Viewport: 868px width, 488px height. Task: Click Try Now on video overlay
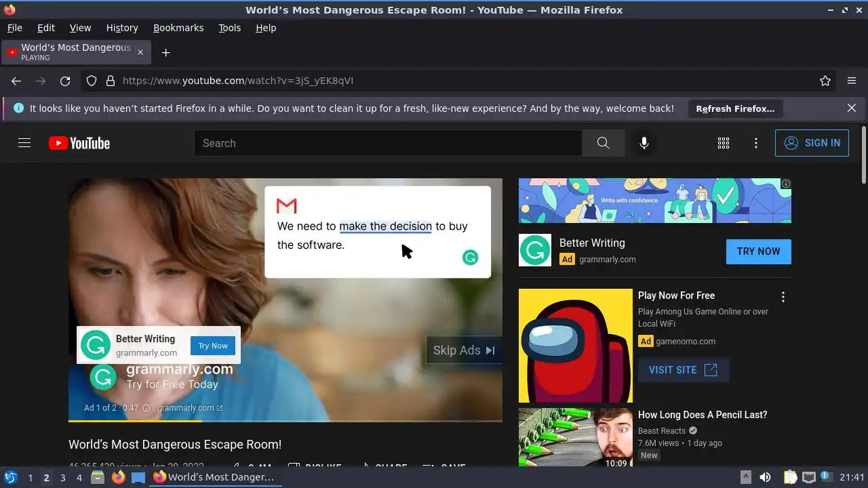pos(213,346)
